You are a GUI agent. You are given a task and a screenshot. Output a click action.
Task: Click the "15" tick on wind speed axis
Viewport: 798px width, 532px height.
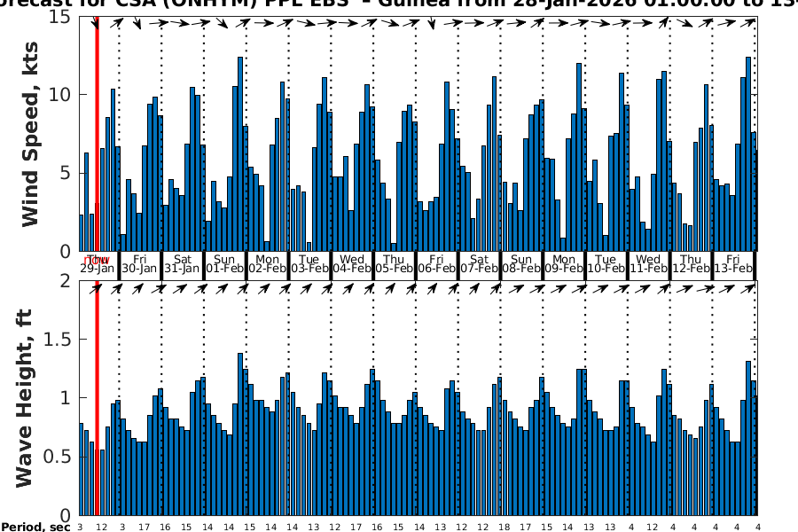pyautogui.click(x=62, y=17)
